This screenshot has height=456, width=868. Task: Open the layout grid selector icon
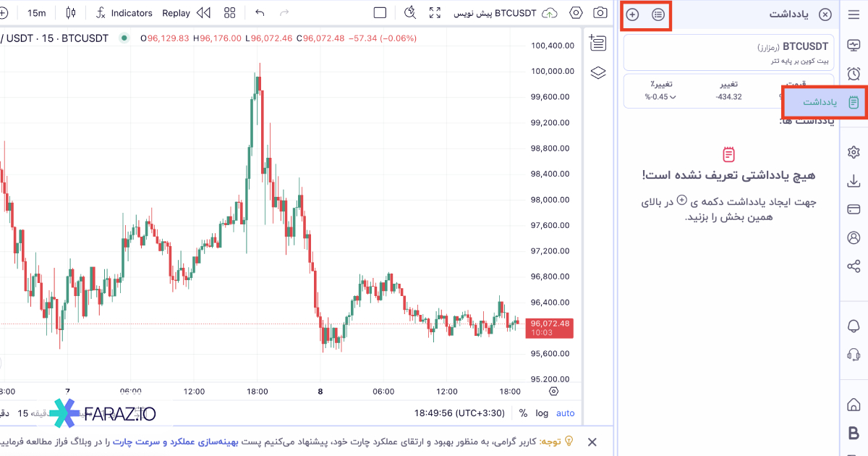point(230,12)
